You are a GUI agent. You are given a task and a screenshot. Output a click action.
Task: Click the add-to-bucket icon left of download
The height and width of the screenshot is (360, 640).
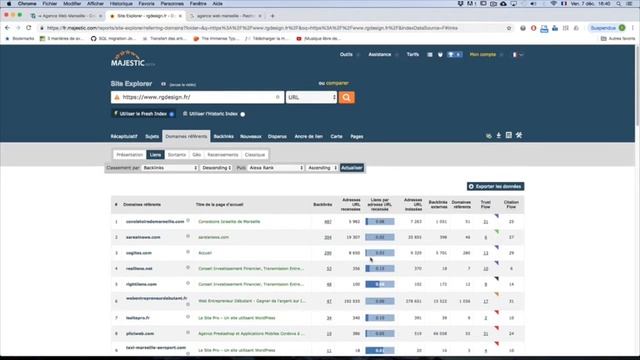(489, 136)
